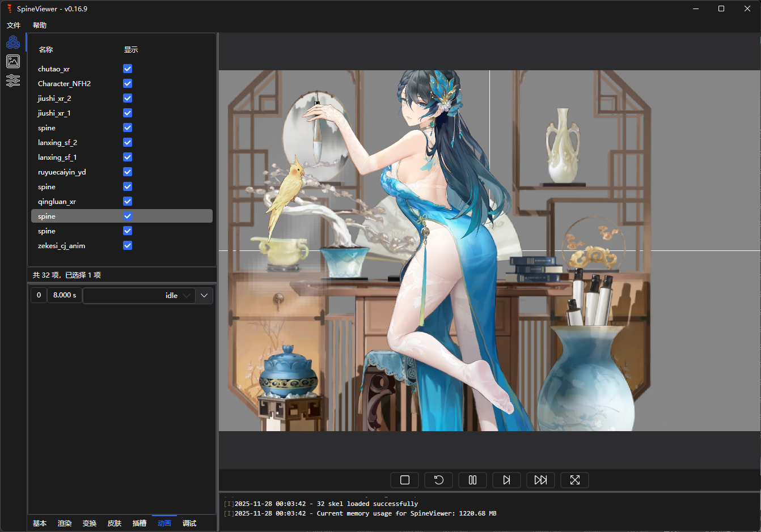
Task: Select the ruyuecaiyin_yd row
Action: coord(122,172)
